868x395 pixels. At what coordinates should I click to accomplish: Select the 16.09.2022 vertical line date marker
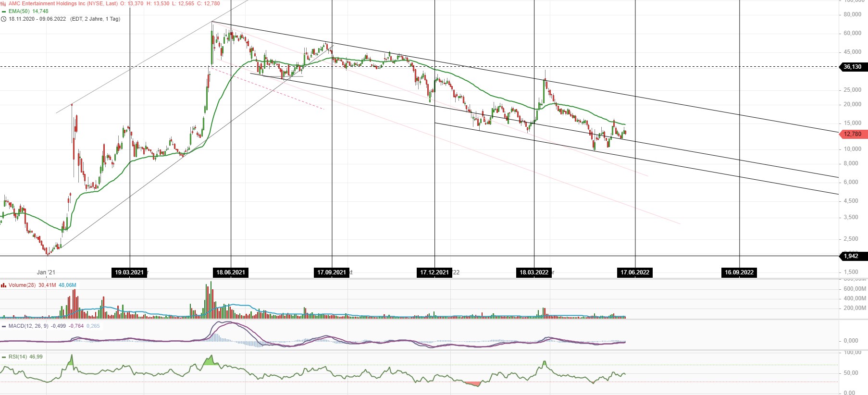click(739, 272)
